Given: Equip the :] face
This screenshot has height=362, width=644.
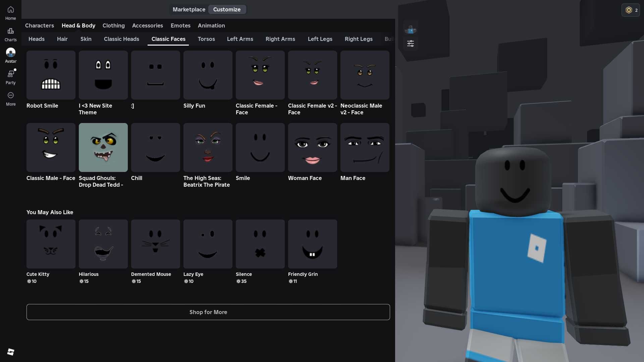Looking at the screenshot, I should (156, 75).
